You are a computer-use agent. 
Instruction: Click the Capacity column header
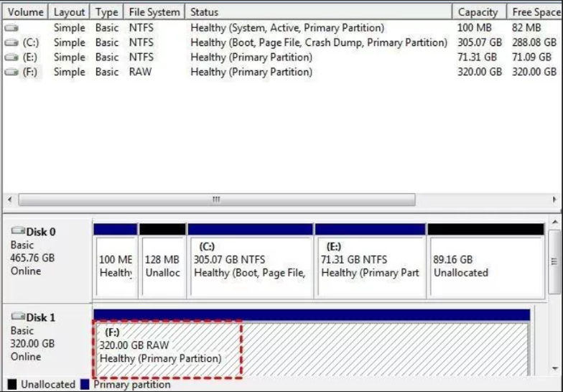[478, 12]
